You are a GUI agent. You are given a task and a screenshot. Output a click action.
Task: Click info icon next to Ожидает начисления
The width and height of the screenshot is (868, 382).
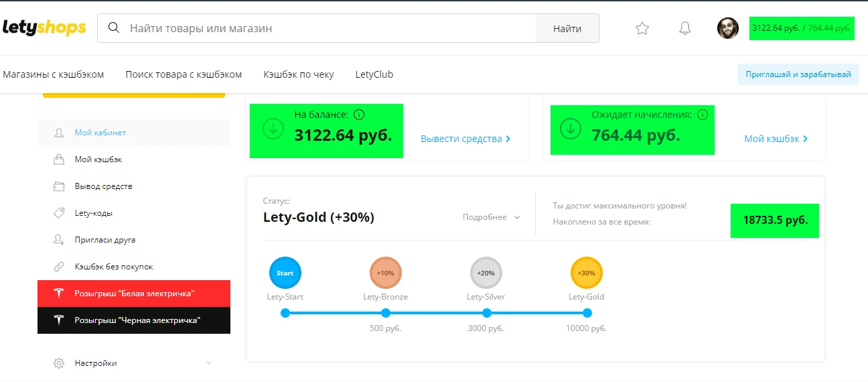pos(702,115)
